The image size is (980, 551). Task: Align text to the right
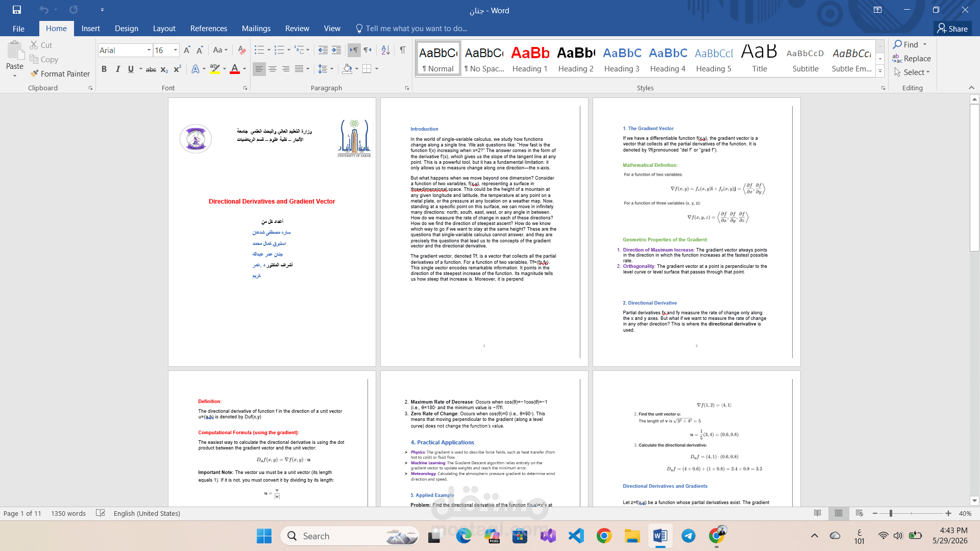click(286, 69)
